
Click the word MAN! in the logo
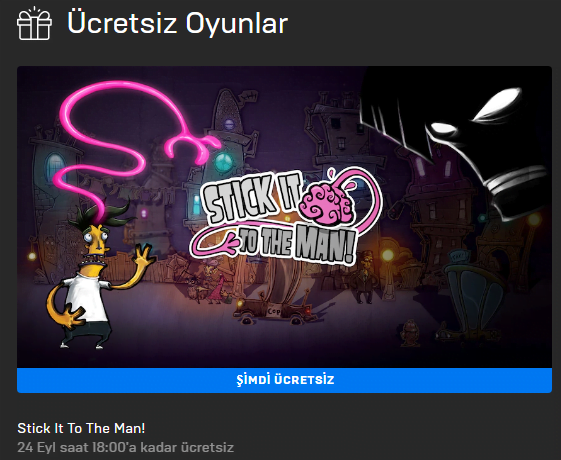325,245
